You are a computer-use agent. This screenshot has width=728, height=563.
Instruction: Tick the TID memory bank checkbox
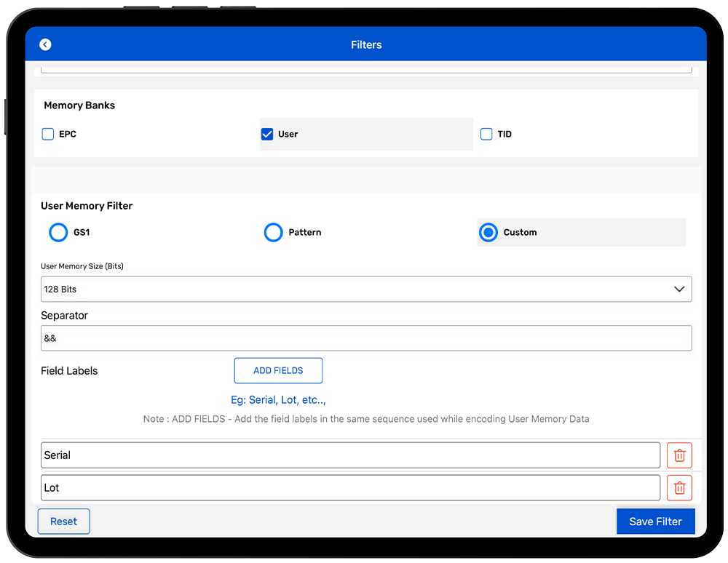(x=486, y=134)
